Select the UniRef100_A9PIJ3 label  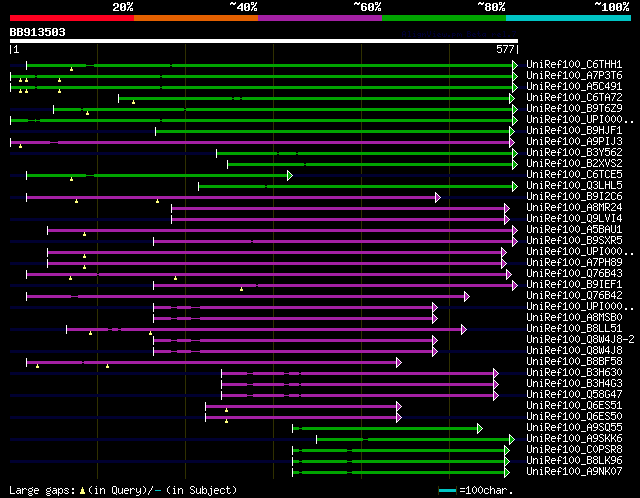[574, 142]
